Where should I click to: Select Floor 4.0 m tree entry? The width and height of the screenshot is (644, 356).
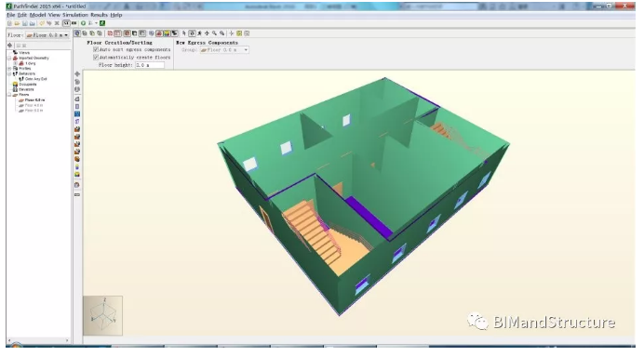coord(34,105)
